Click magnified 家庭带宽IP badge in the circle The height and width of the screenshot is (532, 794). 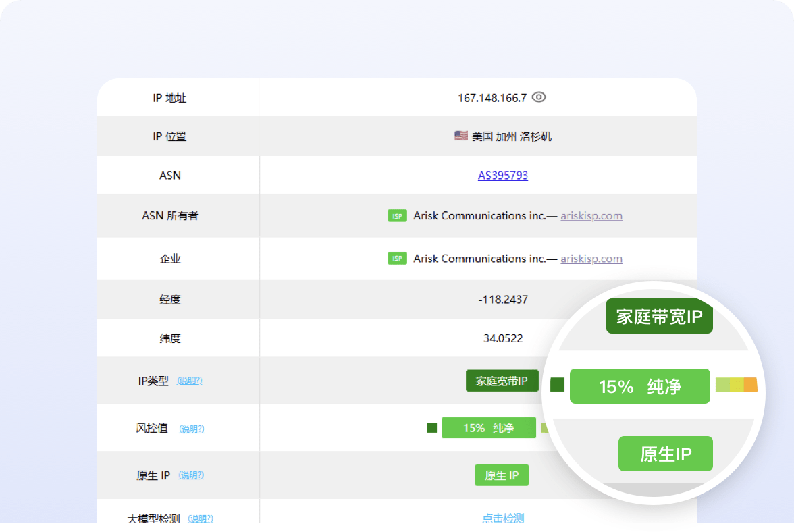659,317
